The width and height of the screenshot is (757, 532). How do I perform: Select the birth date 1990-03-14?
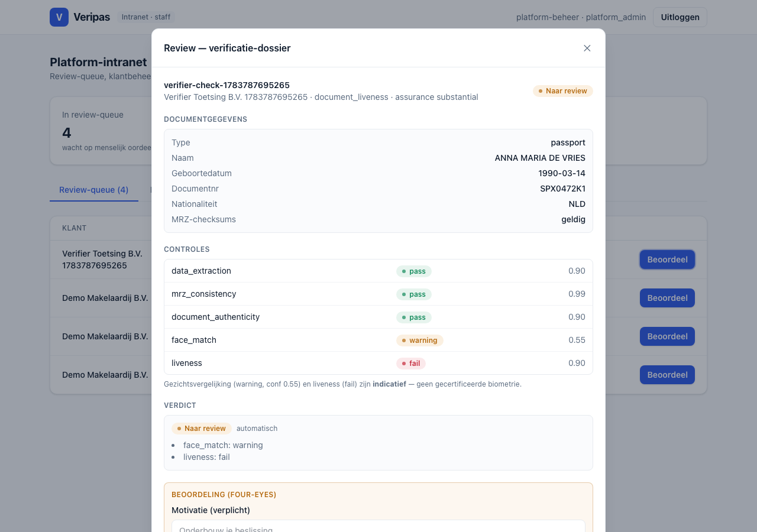[562, 173]
